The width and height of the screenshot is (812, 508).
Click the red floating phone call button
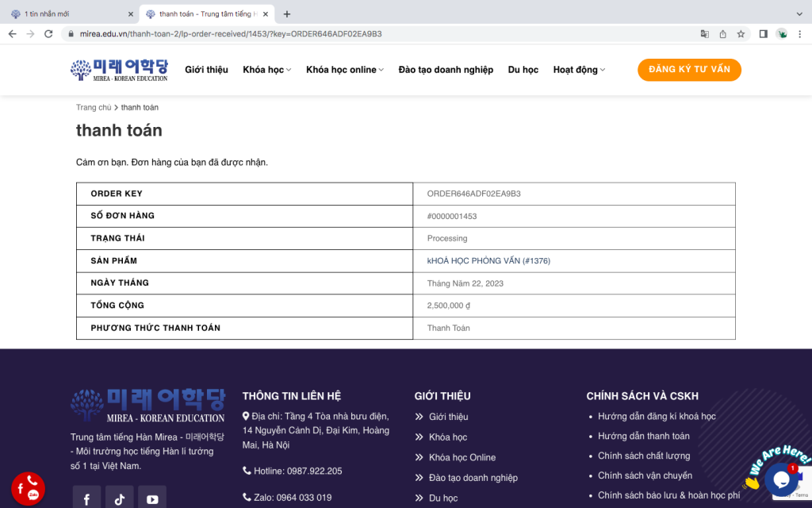tap(29, 488)
